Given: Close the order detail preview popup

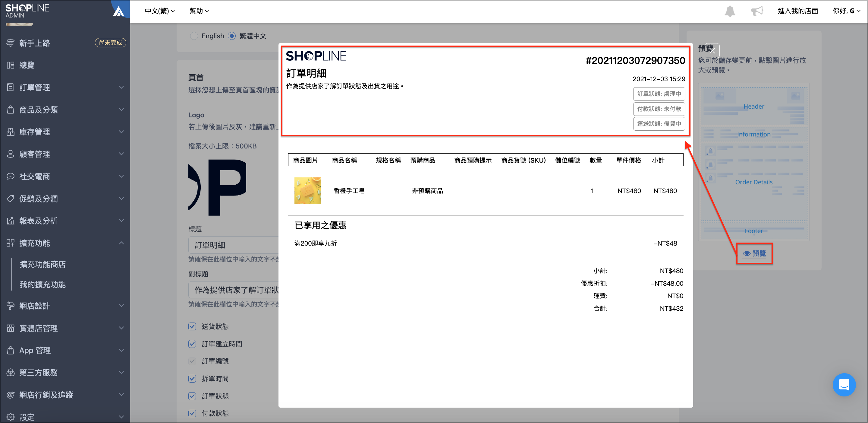Looking at the screenshot, I should (x=712, y=51).
